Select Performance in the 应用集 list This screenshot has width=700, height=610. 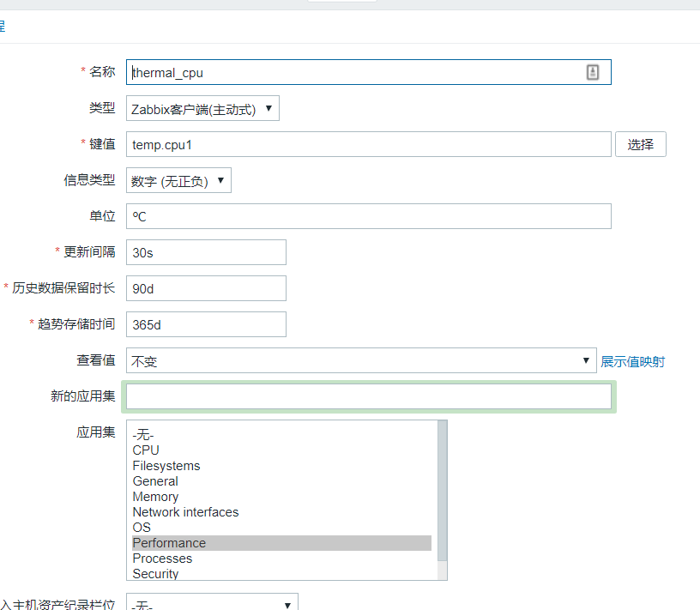(x=281, y=543)
